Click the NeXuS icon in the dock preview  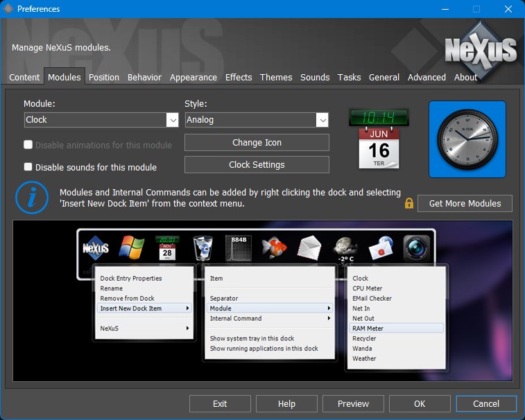[96, 248]
